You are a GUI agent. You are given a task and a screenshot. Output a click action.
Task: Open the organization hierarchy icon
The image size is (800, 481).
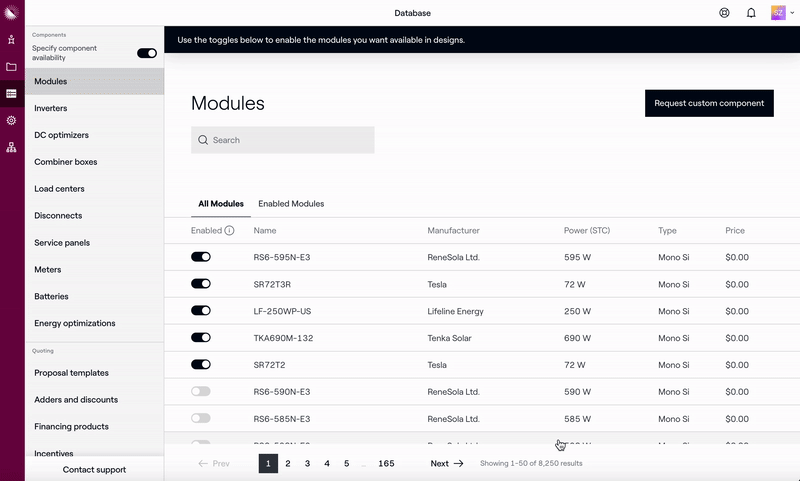coord(11,147)
